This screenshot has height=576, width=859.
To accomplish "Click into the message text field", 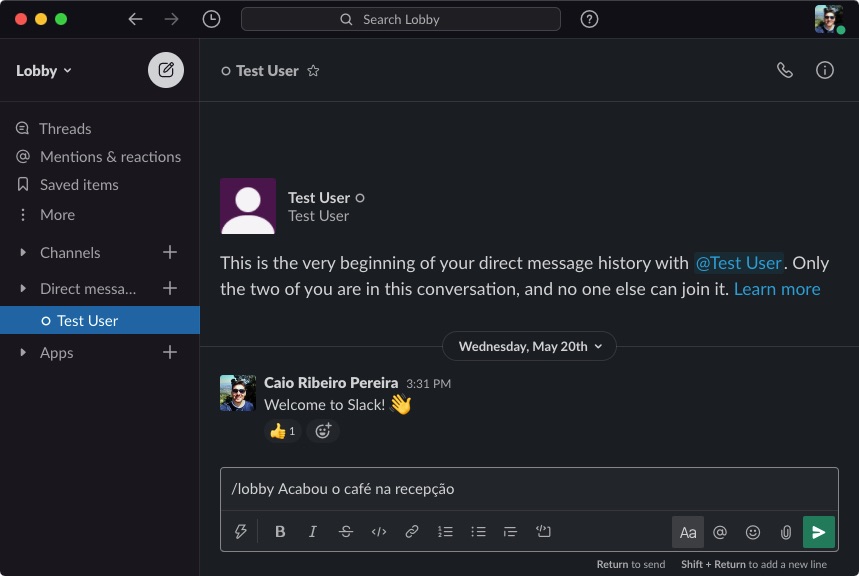I will click(529, 489).
